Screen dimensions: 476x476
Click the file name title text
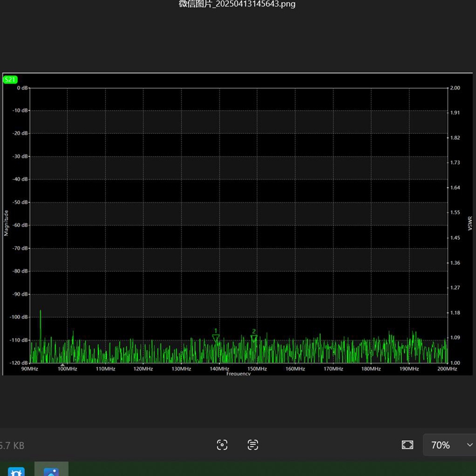[237, 4]
